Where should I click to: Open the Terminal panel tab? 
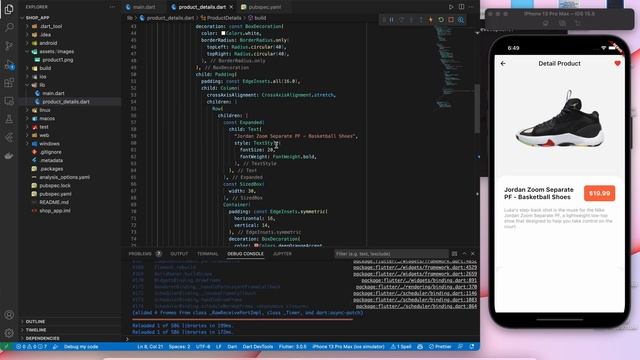[208, 254]
